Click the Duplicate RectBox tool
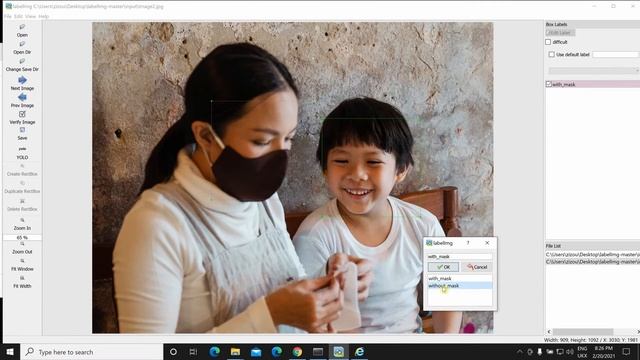This screenshot has height=360, width=640. (22, 187)
